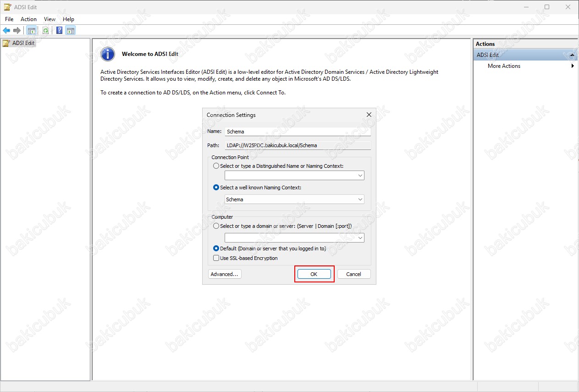Click the Path field with LDAP address
Image resolution: width=579 pixels, height=392 pixels.
298,145
